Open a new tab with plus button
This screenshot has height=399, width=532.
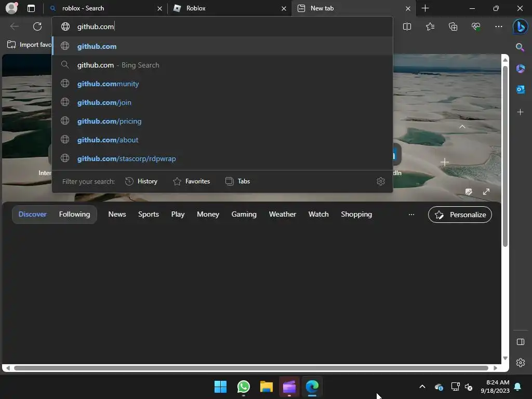tap(425, 8)
